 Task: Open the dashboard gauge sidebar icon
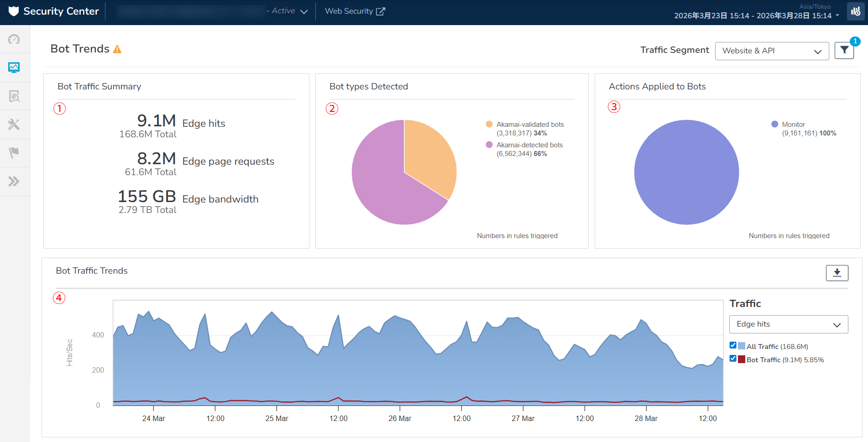tap(14, 39)
